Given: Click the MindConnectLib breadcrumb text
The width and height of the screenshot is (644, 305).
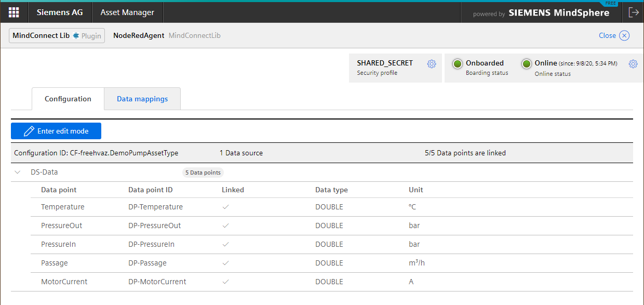Looking at the screenshot, I should point(195,36).
